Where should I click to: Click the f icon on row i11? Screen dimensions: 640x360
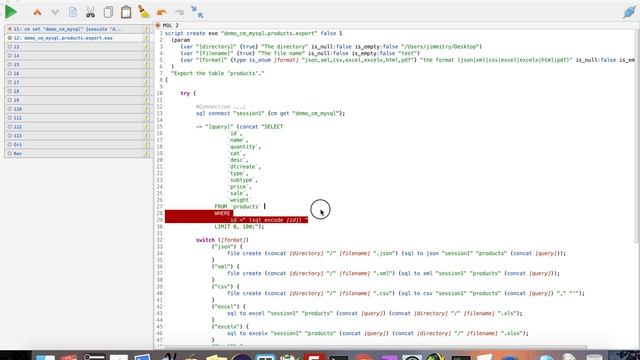tap(147, 118)
